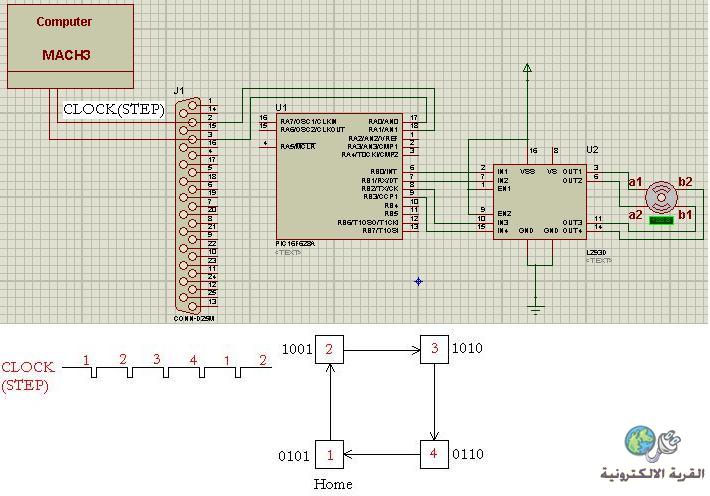Click the IN4 pin label on U2
Image resolution: width=710 pixels, height=496 pixels.
coord(503,231)
